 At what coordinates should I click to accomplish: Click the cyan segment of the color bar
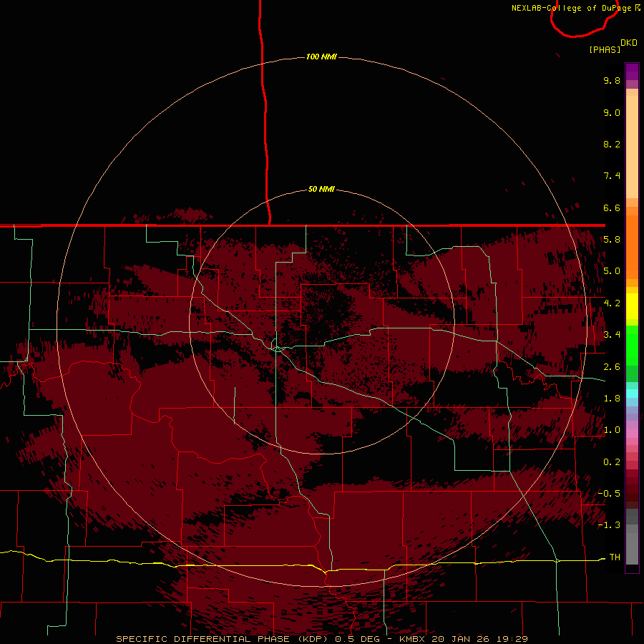632,394
